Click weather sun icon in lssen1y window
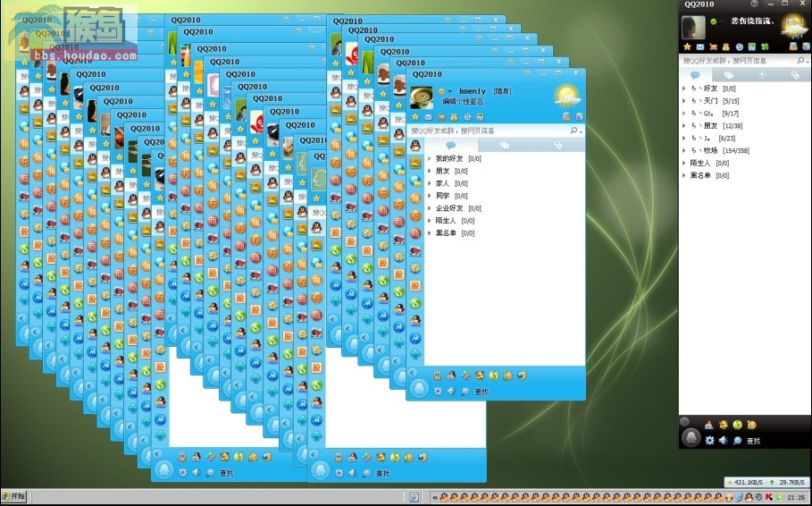 coord(567,97)
